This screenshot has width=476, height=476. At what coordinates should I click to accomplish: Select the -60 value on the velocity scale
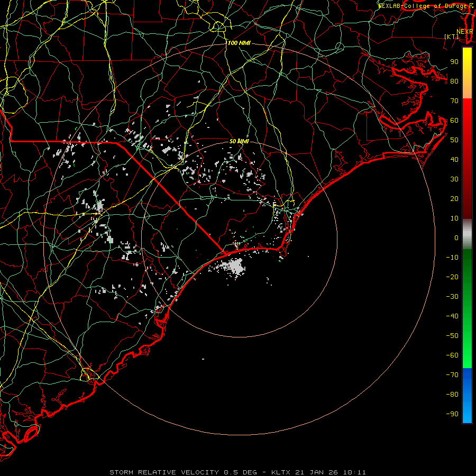(x=452, y=355)
